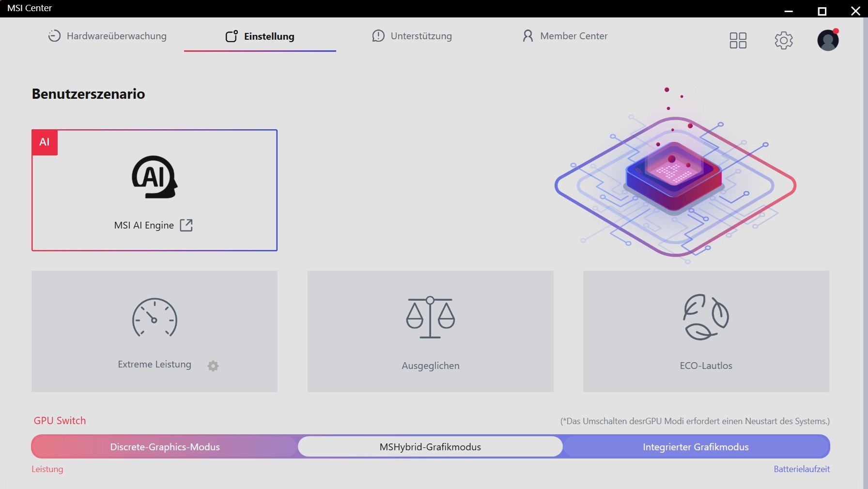Close the MSI Center window

point(856,11)
